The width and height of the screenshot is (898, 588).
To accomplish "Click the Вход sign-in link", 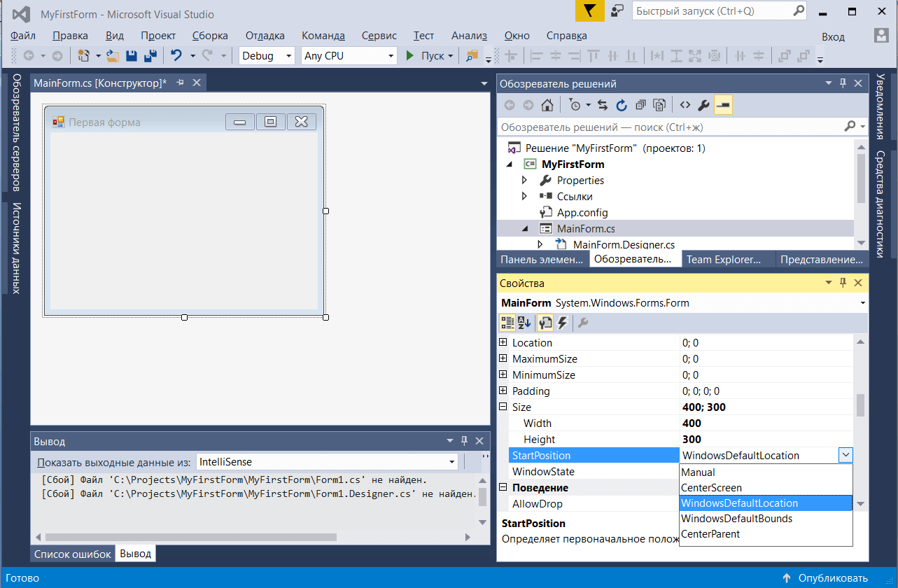I will [833, 36].
